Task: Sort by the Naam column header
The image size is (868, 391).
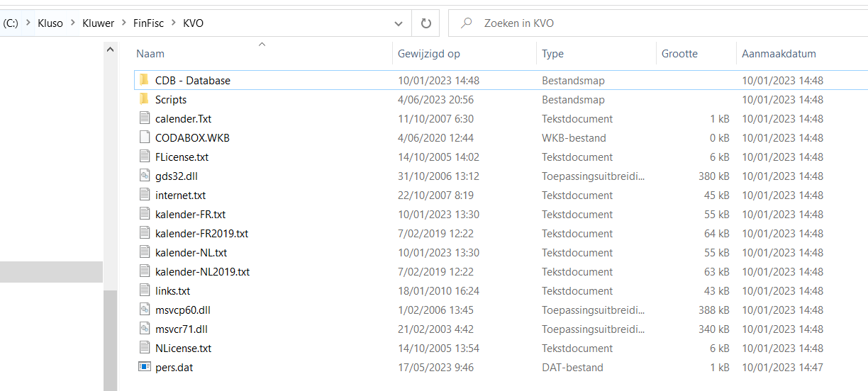Action: tap(150, 54)
